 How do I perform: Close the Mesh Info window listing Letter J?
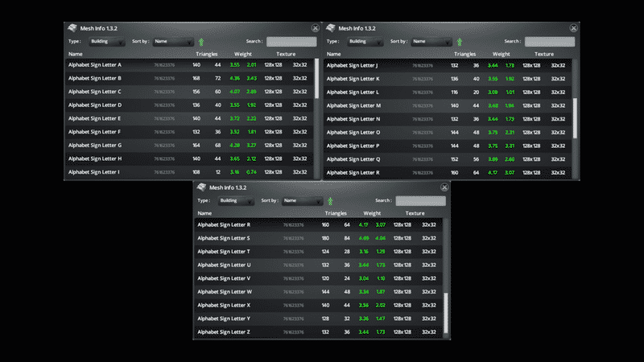pos(572,28)
